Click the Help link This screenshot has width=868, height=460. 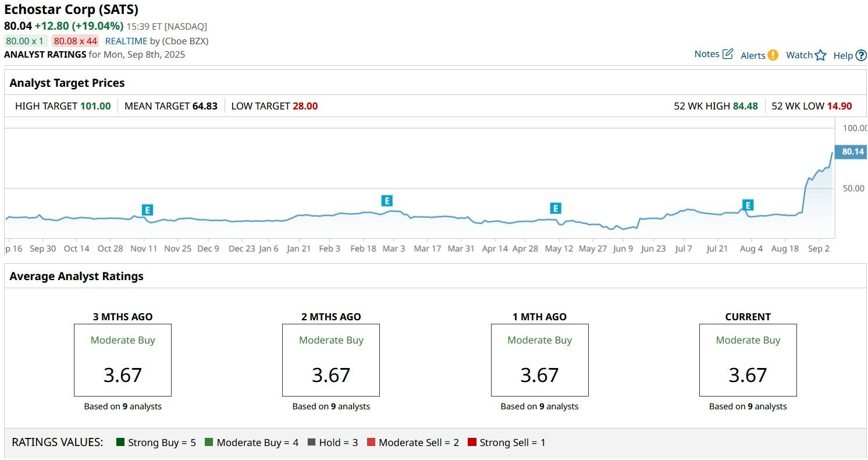[843, 55]
